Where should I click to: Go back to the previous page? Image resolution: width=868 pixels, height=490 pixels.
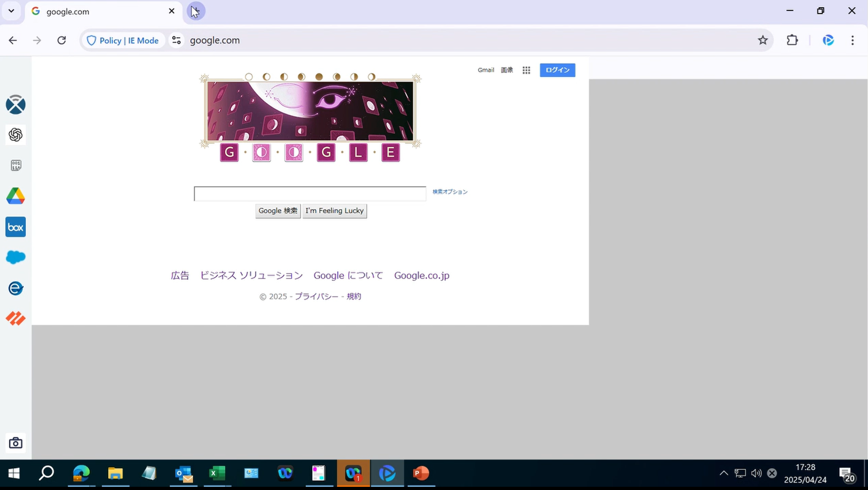[x=13, y=40]
